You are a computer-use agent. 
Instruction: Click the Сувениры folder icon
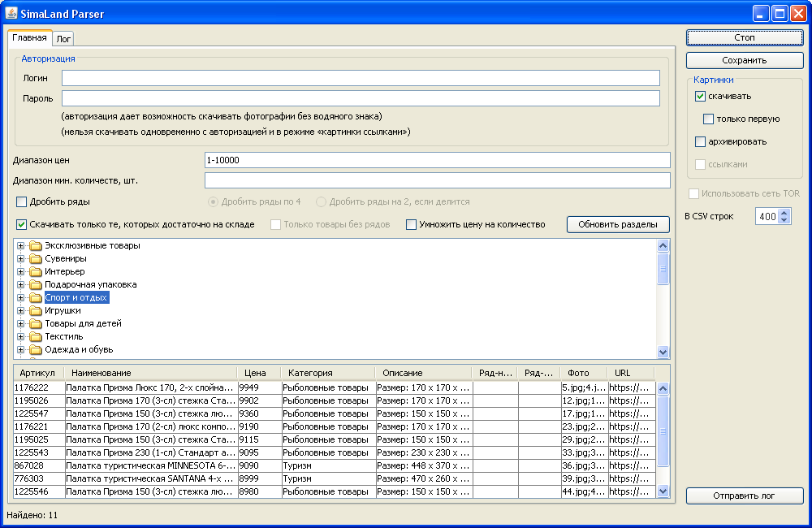tap(35, 258)
